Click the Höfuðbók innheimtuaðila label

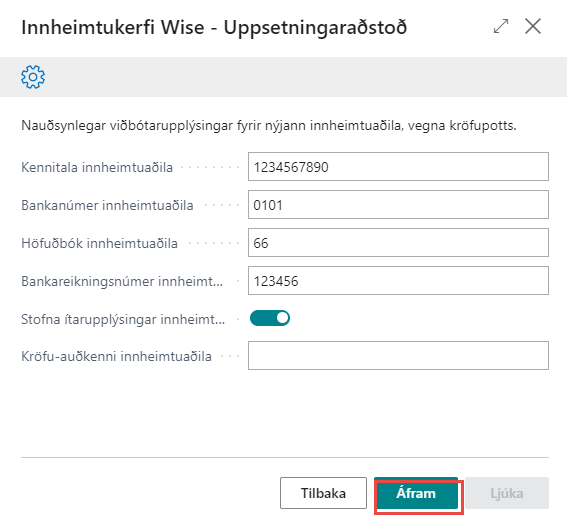pos(99,243)
